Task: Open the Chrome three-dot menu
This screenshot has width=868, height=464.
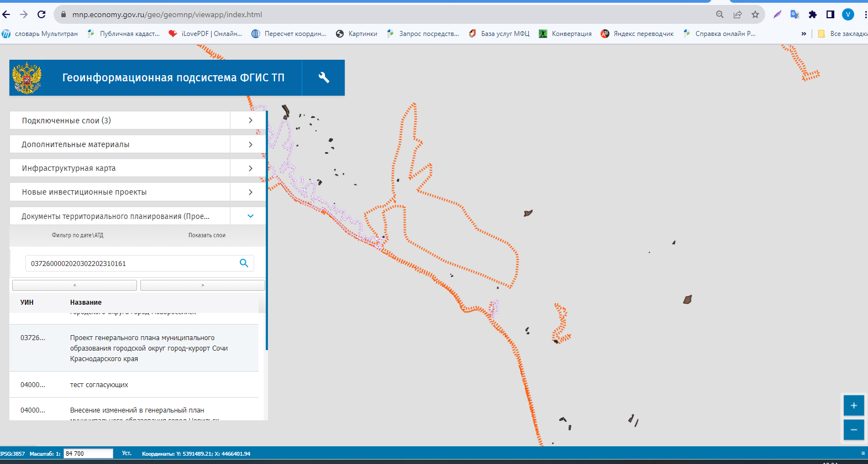Action: click(x=865, y=14)
